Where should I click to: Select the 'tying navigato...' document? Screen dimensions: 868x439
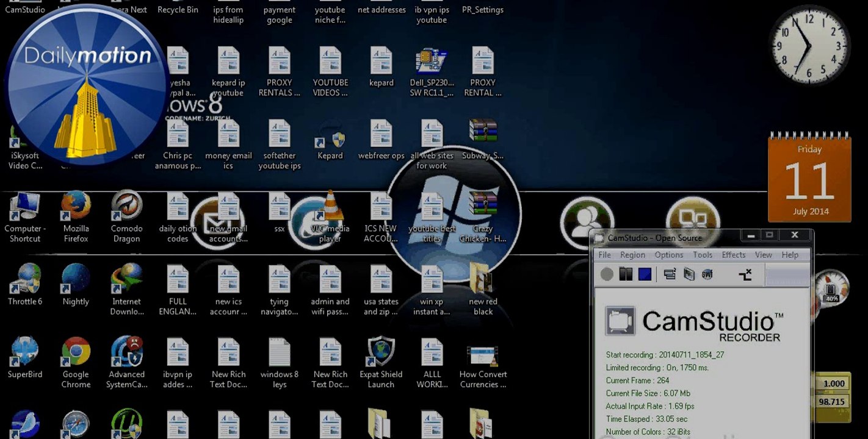(x=280, y=290)
